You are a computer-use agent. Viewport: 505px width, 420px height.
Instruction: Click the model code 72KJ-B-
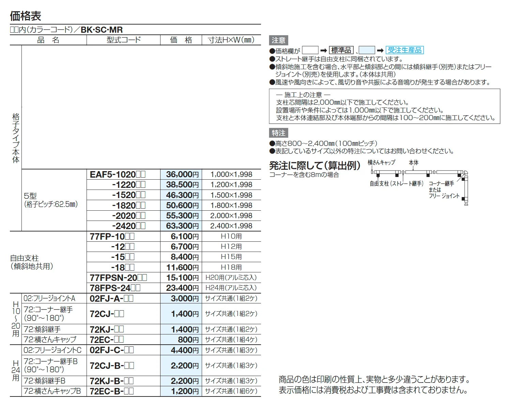pos(111,381)
